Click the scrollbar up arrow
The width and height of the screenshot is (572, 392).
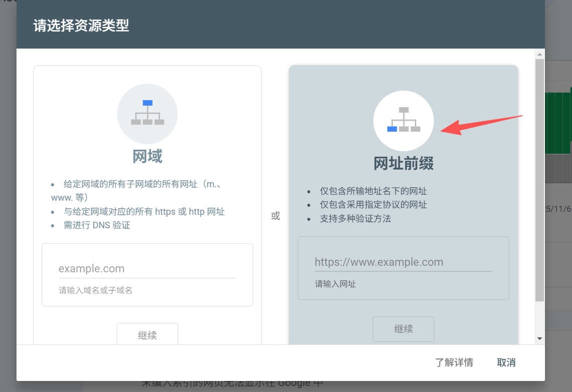tap(540, 54)
